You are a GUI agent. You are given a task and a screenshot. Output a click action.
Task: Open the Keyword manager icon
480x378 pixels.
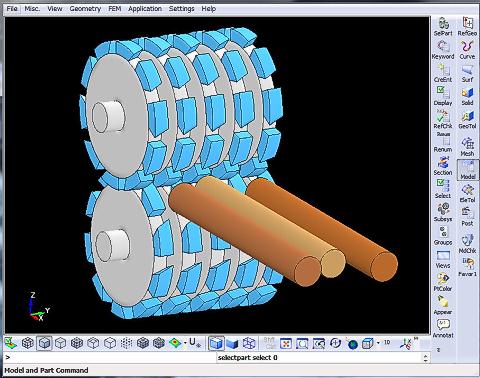443,50
